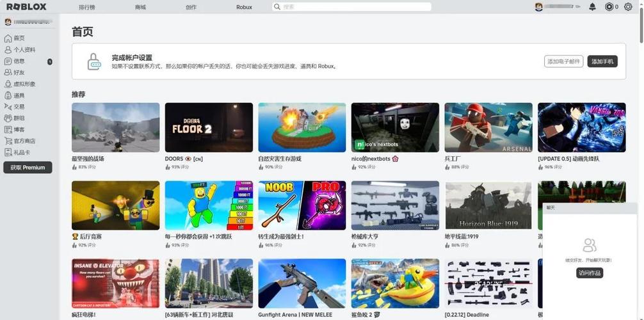Click the 好友 friends icon

click(8, 72)
